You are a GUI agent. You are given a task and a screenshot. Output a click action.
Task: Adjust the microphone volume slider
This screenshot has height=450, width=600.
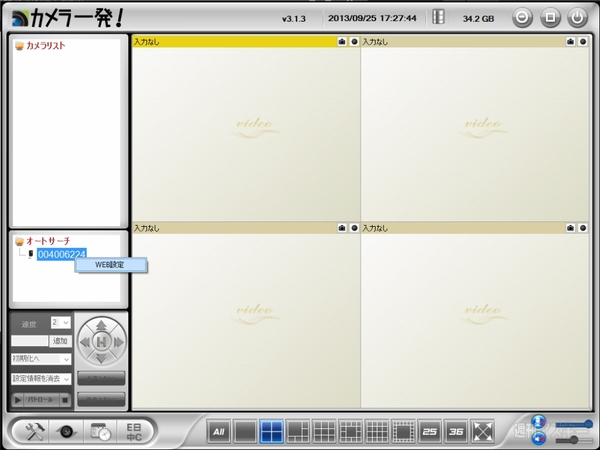[x=574, y=424]
